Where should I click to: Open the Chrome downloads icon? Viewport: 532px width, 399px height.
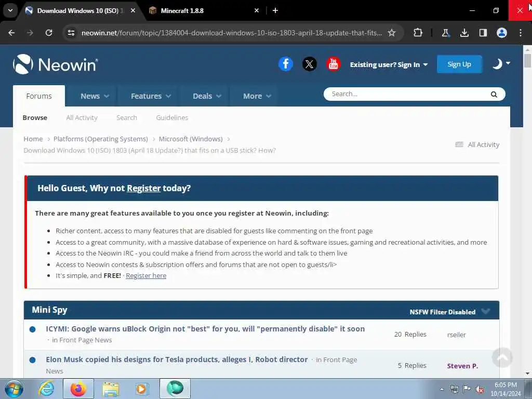pyautogui.click(x=464, y=33)
